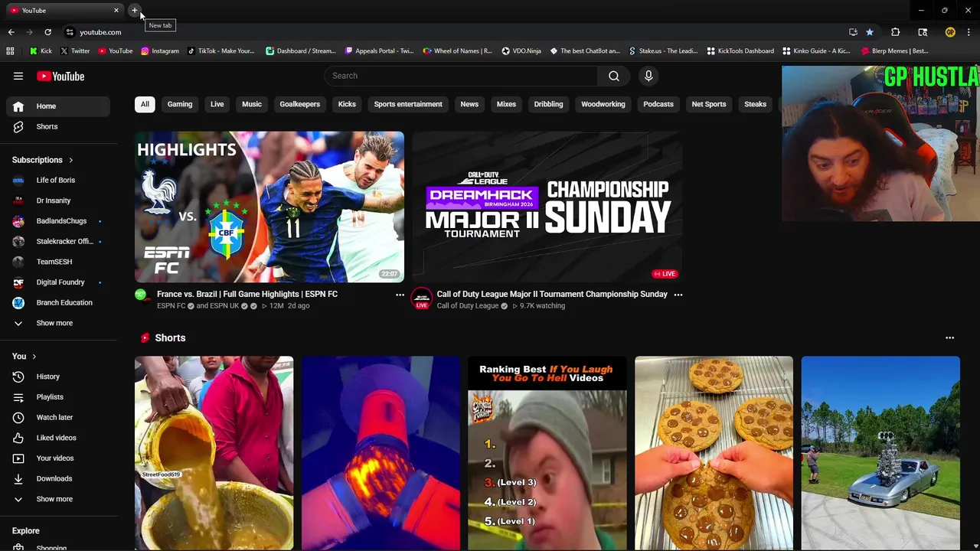Open the VDO.Ninja bookmark

coord(521,51)
